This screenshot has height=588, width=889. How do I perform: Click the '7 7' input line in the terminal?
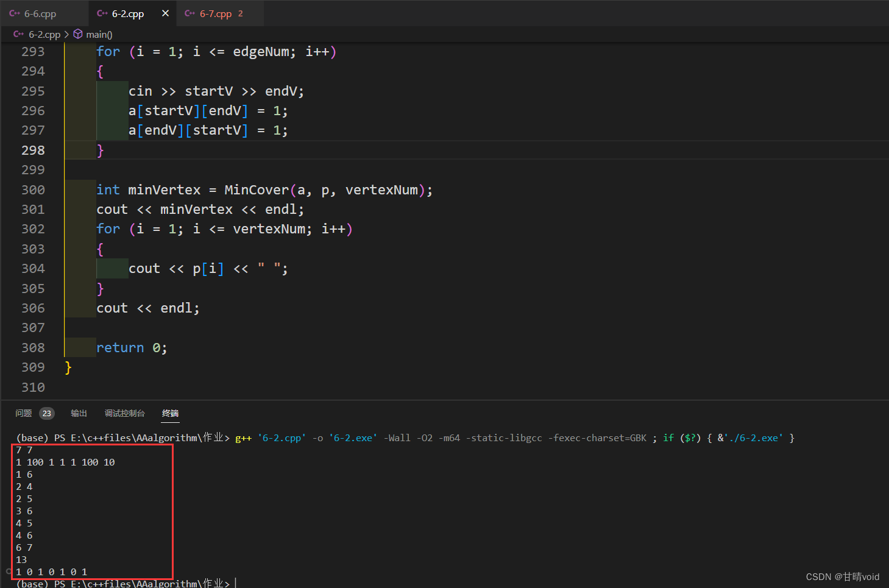pyautogui.click(x=24, y=450)
